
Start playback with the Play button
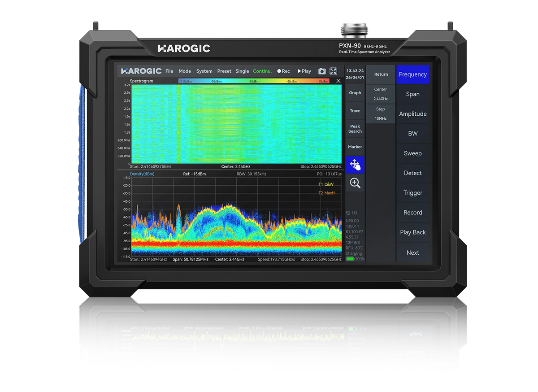304,71
